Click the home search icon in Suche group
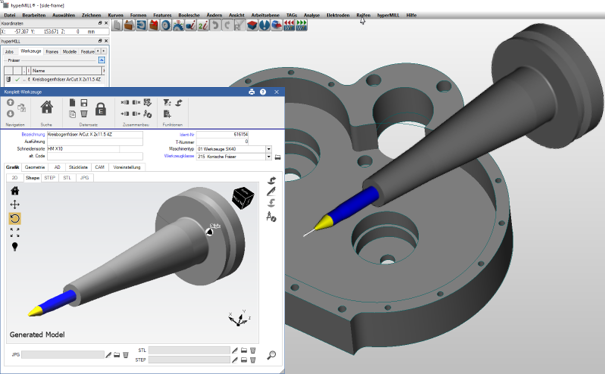This screenshot has width=605, height=374. coord(47,107)
